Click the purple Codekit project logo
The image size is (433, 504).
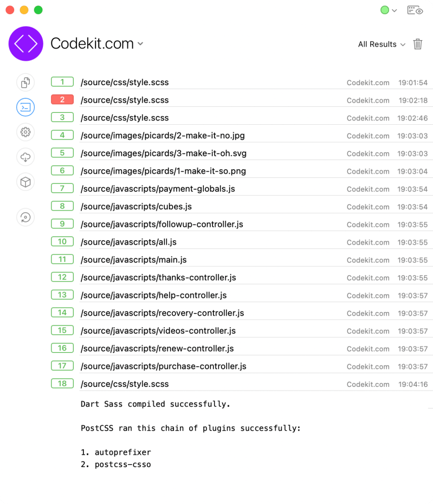click(25, 44)
